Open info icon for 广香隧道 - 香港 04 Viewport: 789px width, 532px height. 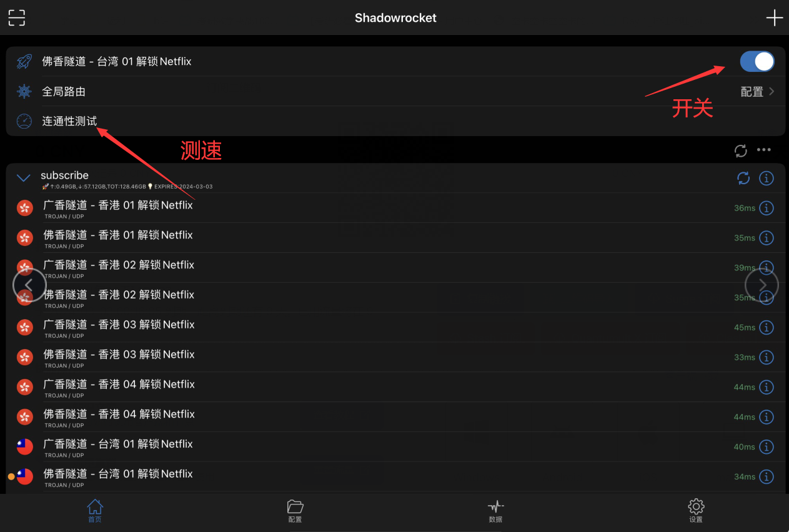(767, 387)
